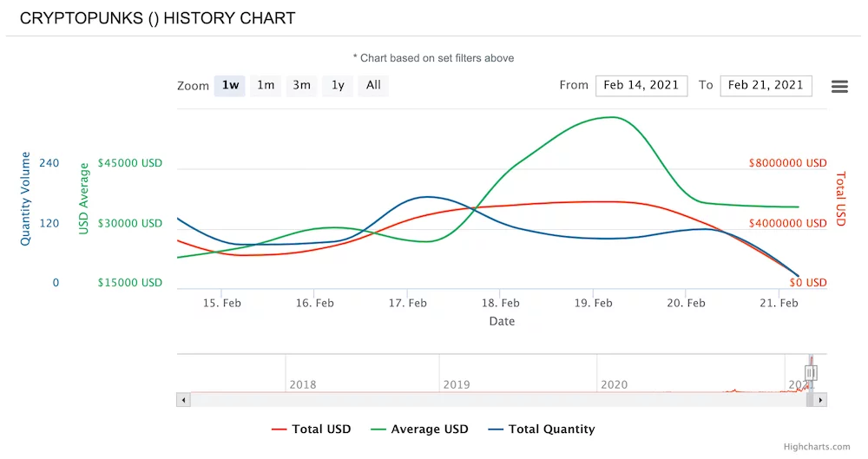This screenshot has width=868, height=459.
Task: Click the Date axis title
Action: pos(502,322)
